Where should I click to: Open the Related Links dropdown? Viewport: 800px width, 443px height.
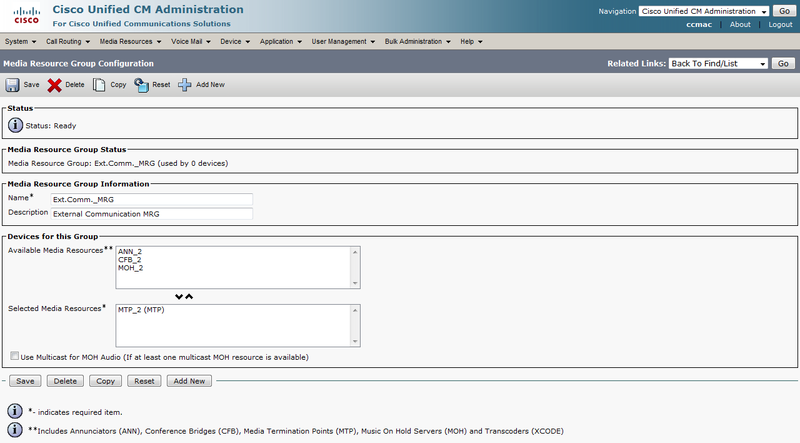[x=718, y=63]
